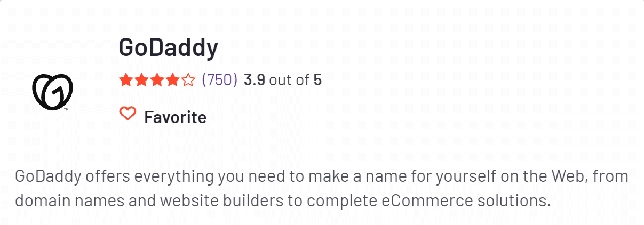Select the second filled rating star

[141, 80]
